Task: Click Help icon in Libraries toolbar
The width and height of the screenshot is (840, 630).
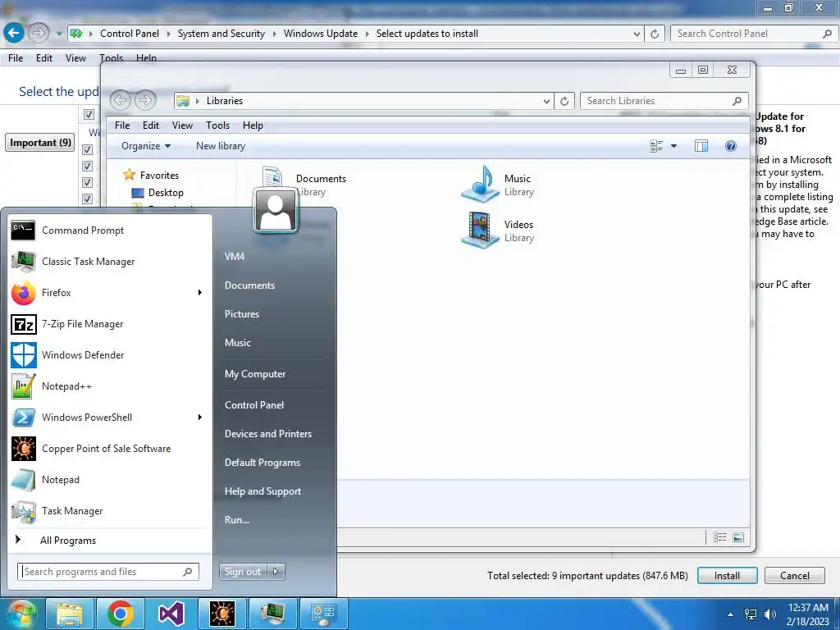Action: (731, 146)
